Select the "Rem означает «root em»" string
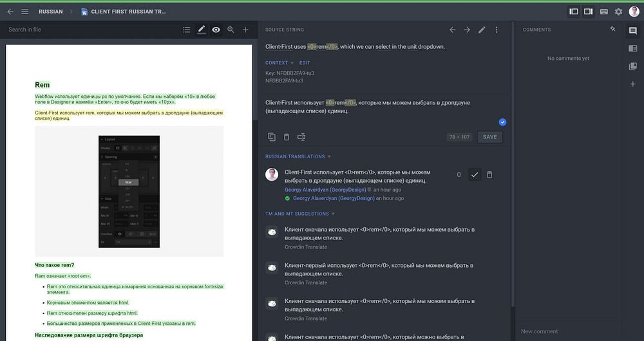The height and width of the screenshot is (341, 644). click(x=63, y=276)
